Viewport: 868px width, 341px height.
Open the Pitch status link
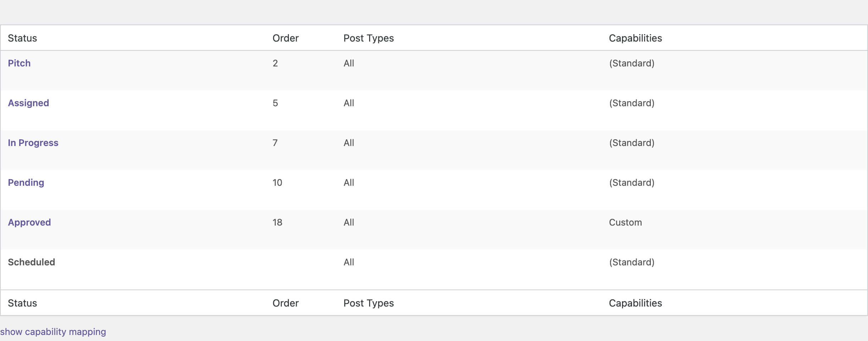point(19,63)
